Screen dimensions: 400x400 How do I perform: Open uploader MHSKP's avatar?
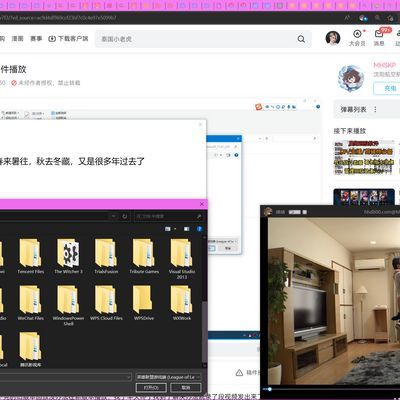[351, 78]
